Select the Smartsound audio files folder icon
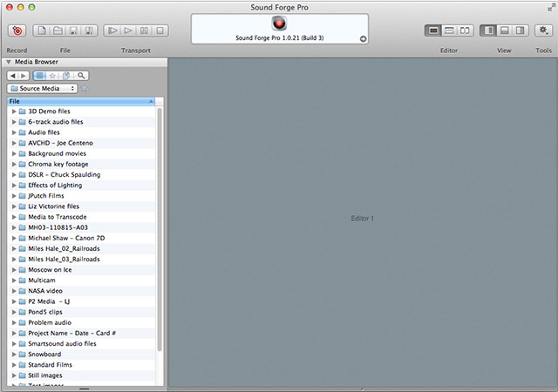 tap(23, 344)
